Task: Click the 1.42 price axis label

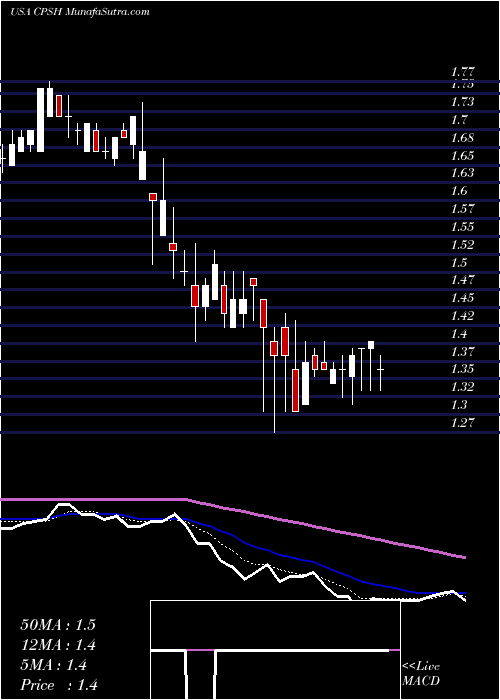Action: click(x=462, y=316)
